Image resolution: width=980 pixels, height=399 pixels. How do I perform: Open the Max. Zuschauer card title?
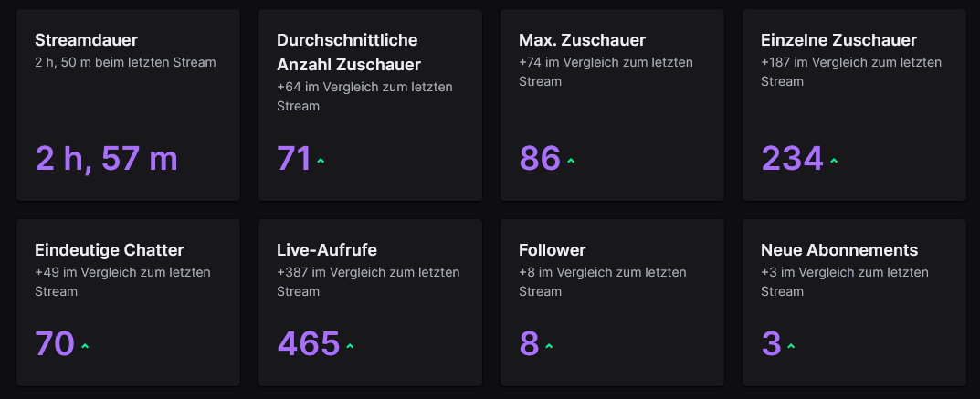point(582,40)
